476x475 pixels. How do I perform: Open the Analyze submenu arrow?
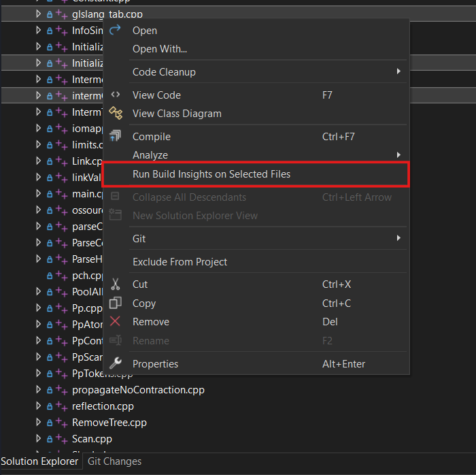tap(398, 155)
